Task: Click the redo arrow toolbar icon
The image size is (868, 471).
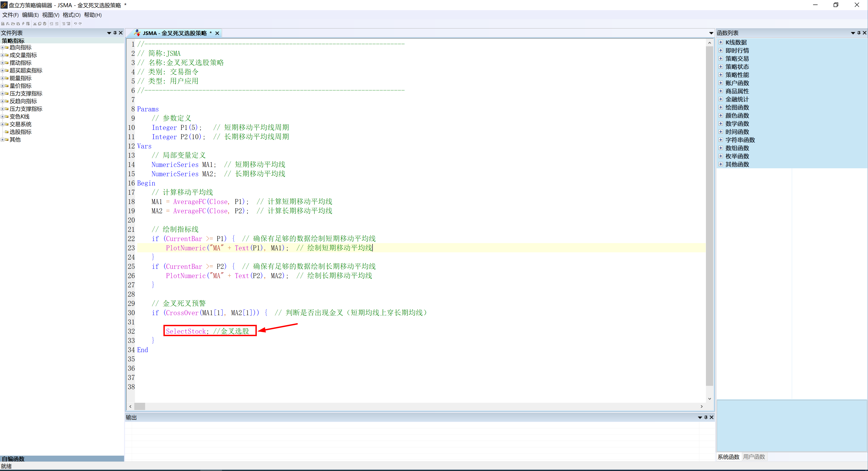Action: click(80, 23)
